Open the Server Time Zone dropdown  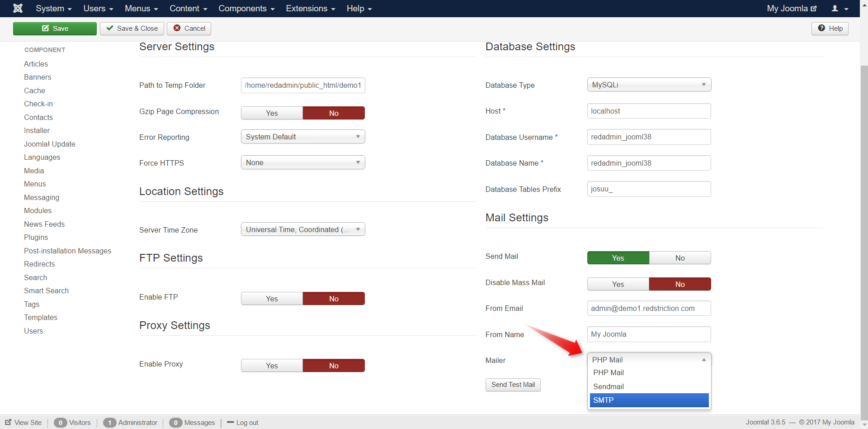pos(303,229)
